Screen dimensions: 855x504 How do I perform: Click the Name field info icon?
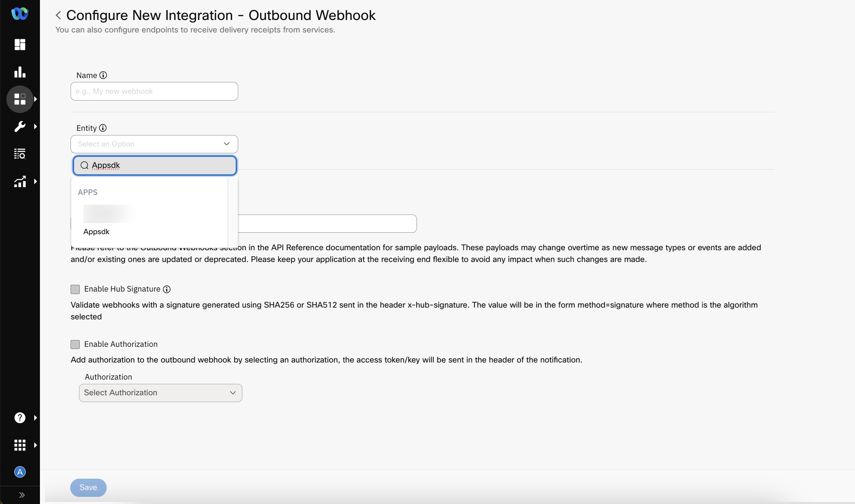coord(103,75)
